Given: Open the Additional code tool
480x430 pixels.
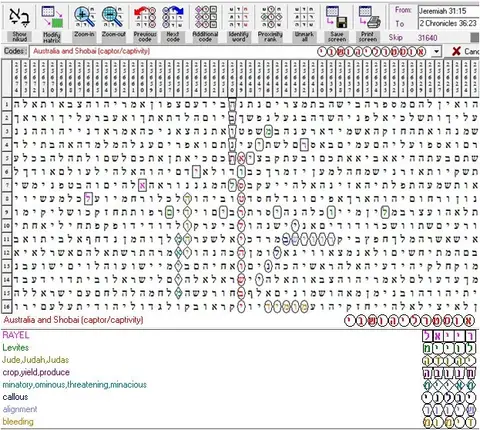Looking at the screenshot, I should 205,18.
